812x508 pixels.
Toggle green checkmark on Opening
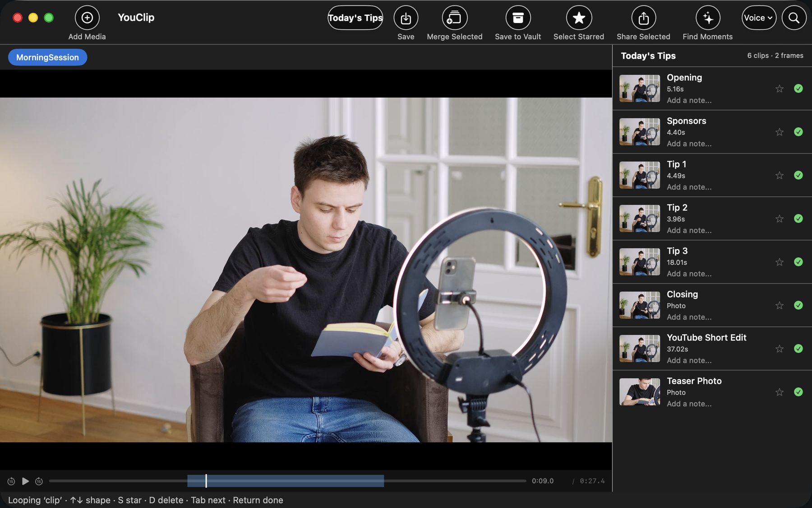[798, 89]
